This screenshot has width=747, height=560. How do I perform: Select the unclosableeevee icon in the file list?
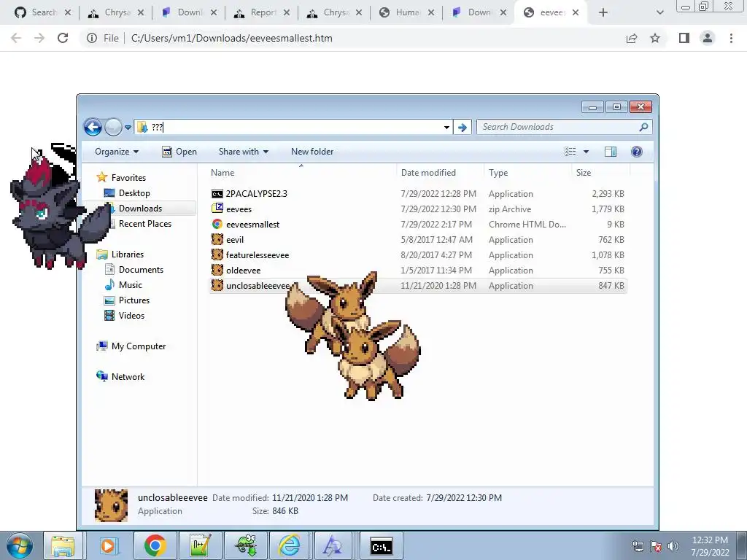(217, 285)
